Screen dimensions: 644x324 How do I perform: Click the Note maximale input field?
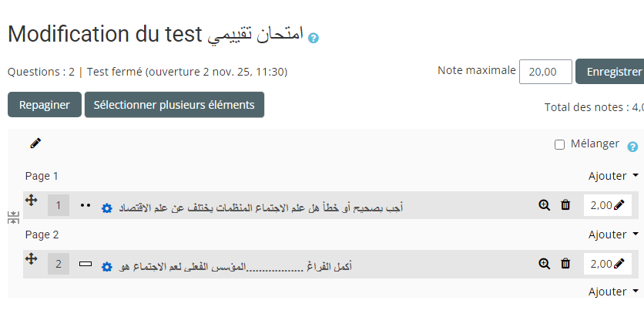[545, 72]
